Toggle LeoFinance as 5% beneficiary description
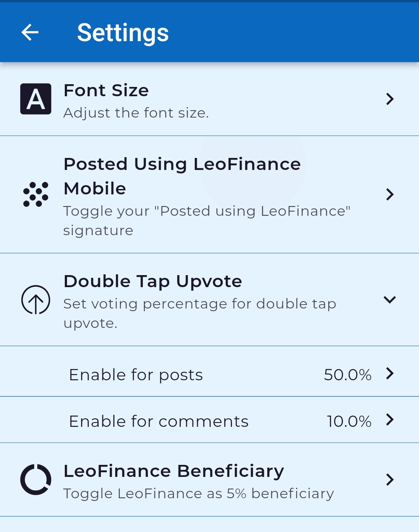Viewport: 419px width, 532px height. click(198, 494)
